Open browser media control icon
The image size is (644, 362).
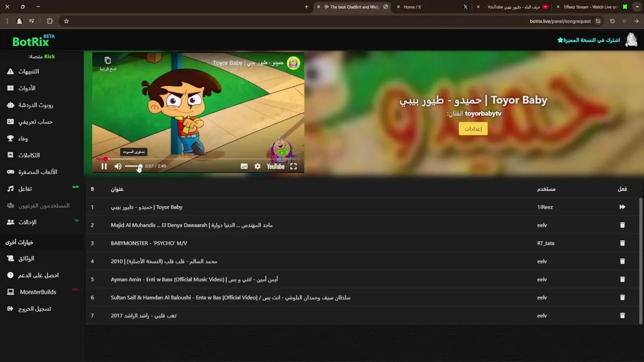(32, 21)
